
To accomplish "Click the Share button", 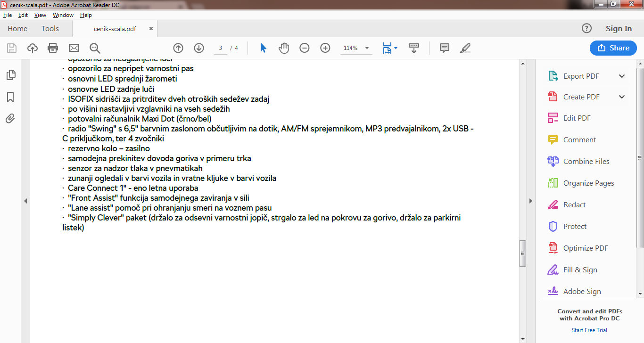I will click(x=613, y=48).
